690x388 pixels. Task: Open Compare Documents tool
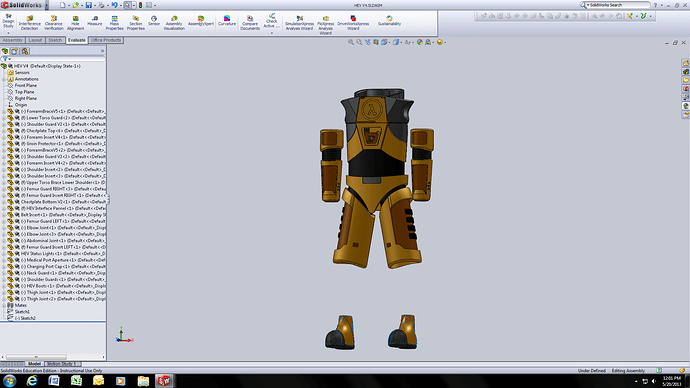coord(250,22)
